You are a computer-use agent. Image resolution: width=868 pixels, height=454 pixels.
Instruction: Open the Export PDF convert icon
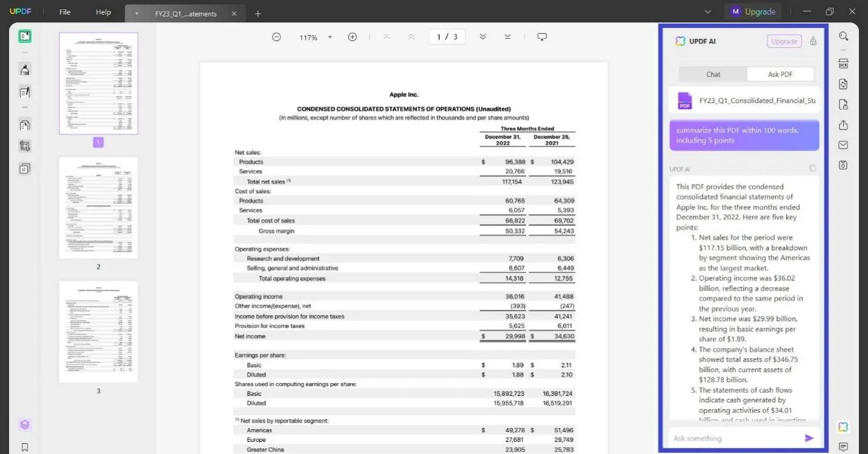click(843, 84)
